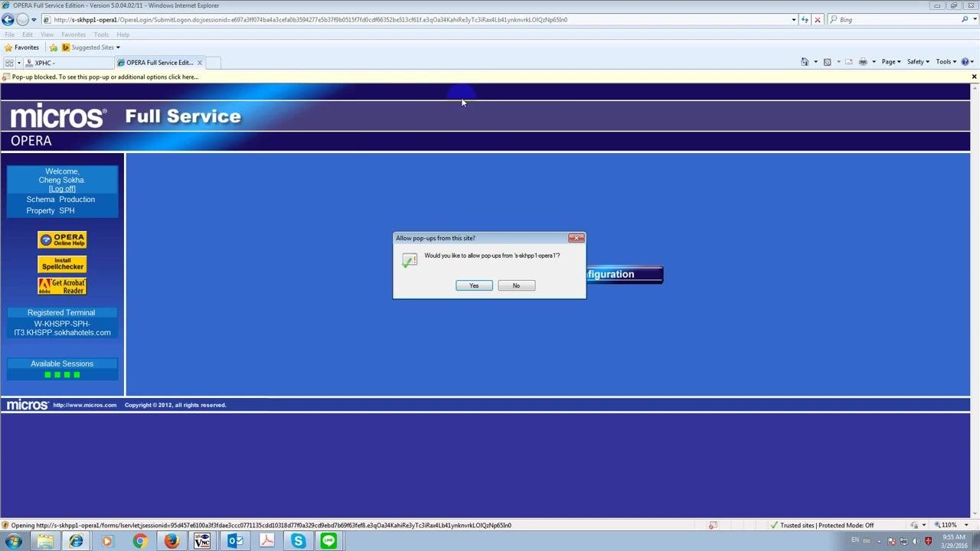Open the Suggested Sites dropdown
980x551 pixels.
tap(91, 47)
